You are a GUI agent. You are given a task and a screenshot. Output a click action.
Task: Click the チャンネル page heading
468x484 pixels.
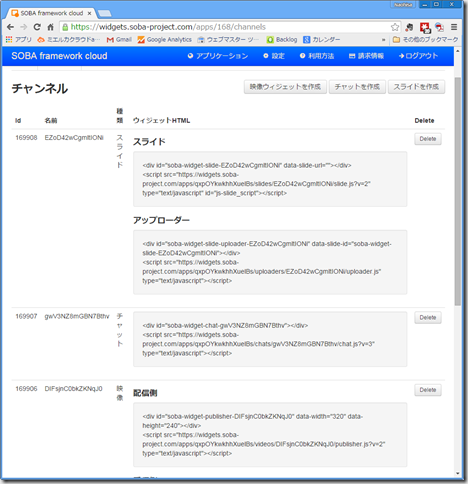(40, 89)
